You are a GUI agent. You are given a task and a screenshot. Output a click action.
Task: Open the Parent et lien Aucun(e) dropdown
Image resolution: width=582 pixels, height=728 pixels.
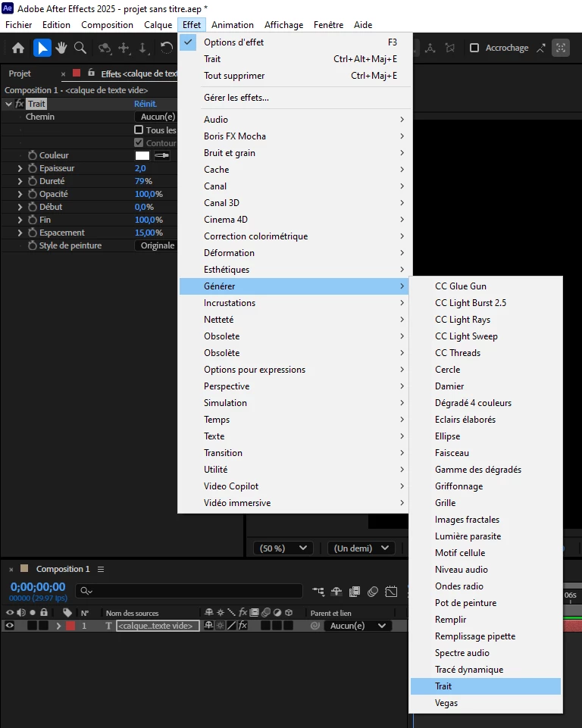coord(358,626)
